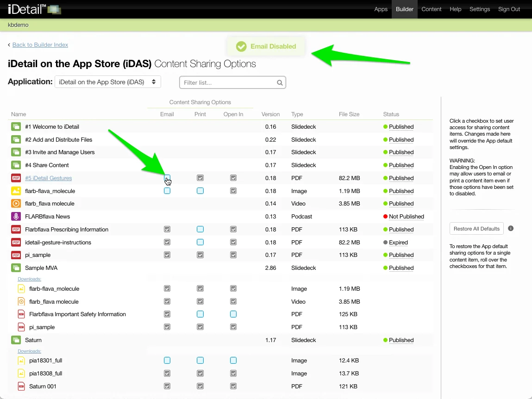Click the info icon beside Restore All Defaults

(511, 228)
